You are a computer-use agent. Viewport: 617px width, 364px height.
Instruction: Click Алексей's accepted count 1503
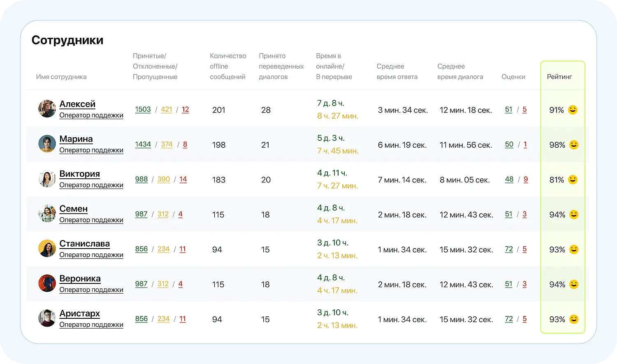(x=143, y=109)
